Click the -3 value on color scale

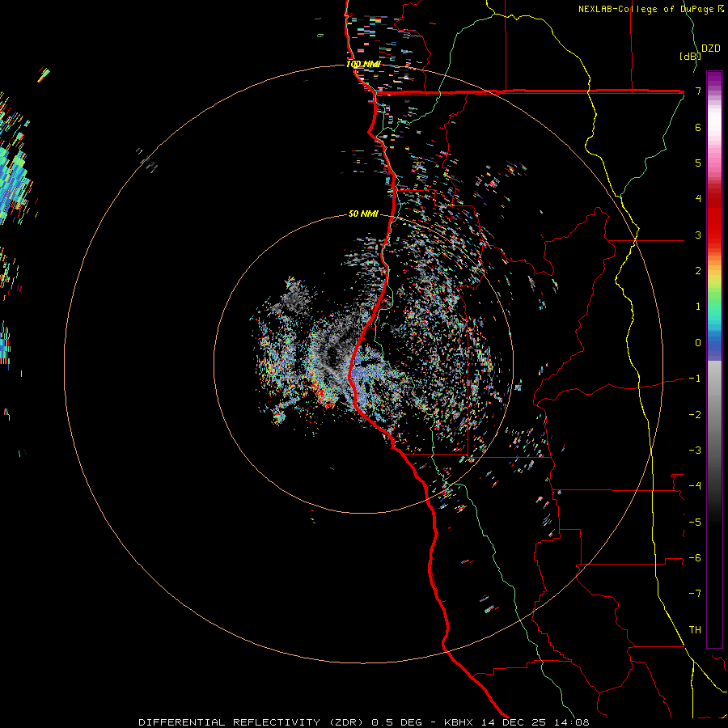coord(695,451)
